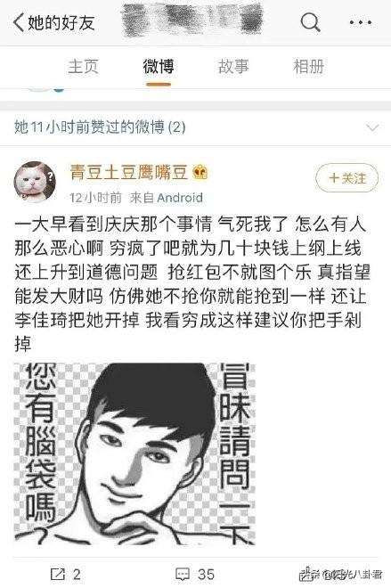This screenshot has height=588, width=391.
Task: Tap the post text about 庆庆
Action: coord(191,284)
